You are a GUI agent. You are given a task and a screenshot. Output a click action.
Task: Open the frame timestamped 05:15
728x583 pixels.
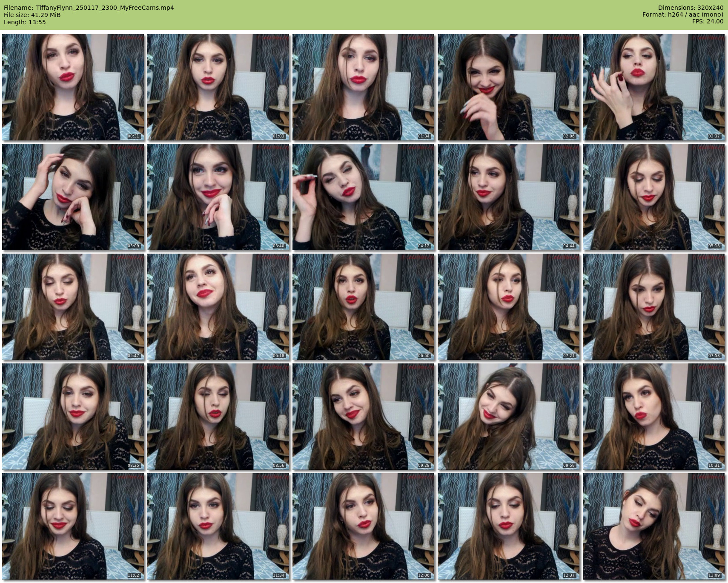click(x=653, y=197)
